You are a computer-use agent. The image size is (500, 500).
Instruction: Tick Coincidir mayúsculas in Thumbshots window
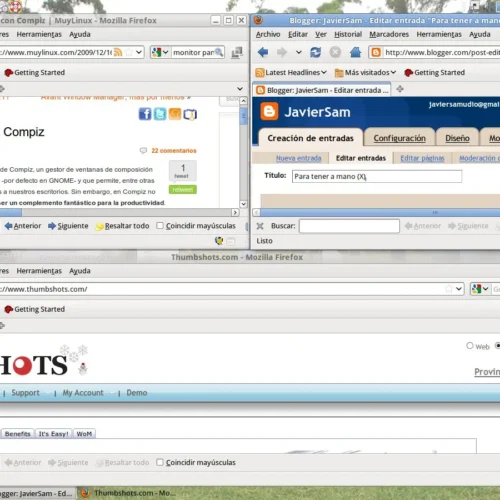tap(160, 462)
